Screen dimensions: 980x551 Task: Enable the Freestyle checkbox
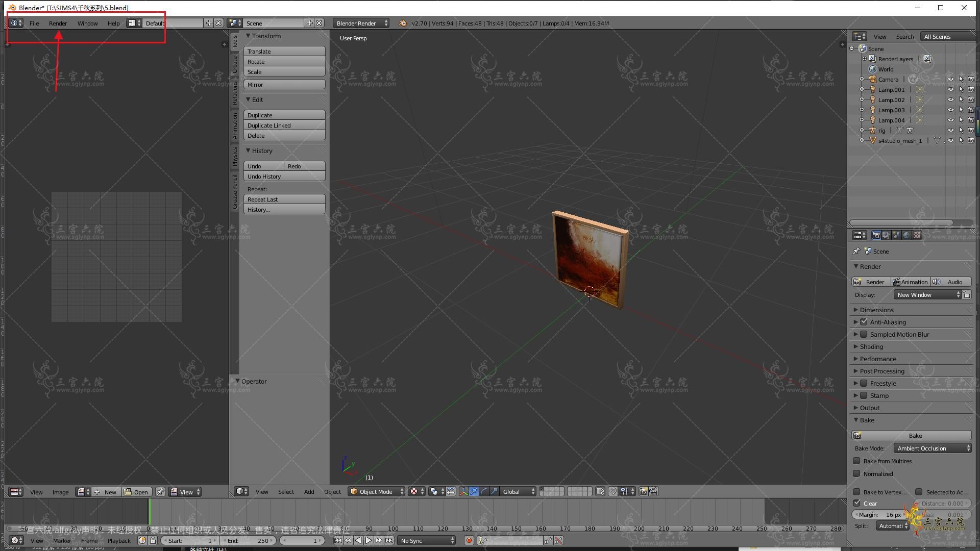864,383
